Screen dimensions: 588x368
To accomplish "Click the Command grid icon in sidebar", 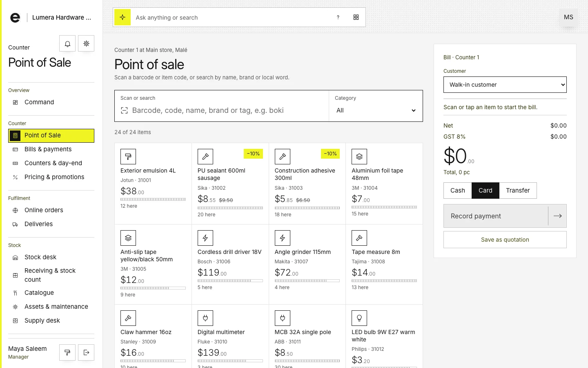I will 16,102.
